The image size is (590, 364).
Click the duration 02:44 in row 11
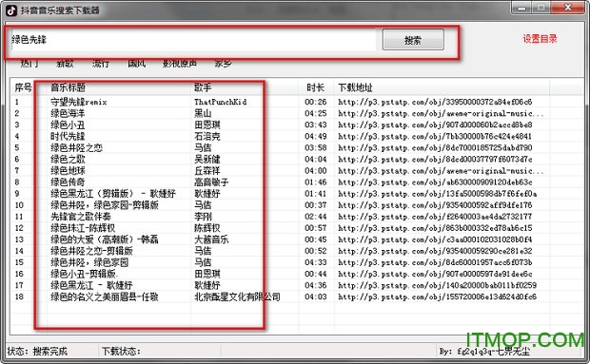[316, 217]
